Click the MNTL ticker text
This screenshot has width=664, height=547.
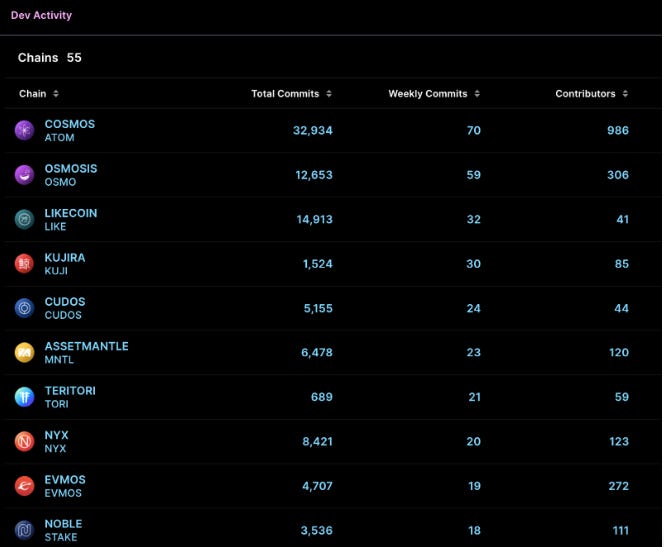click(x=59, y=359)
